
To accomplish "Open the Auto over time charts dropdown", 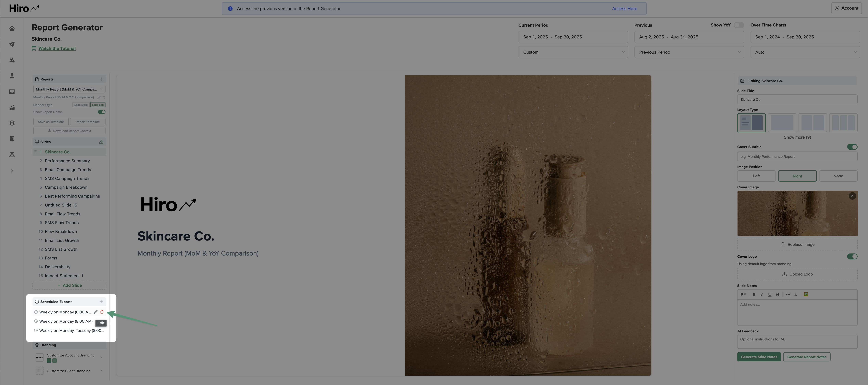I will tap(805, 52).
